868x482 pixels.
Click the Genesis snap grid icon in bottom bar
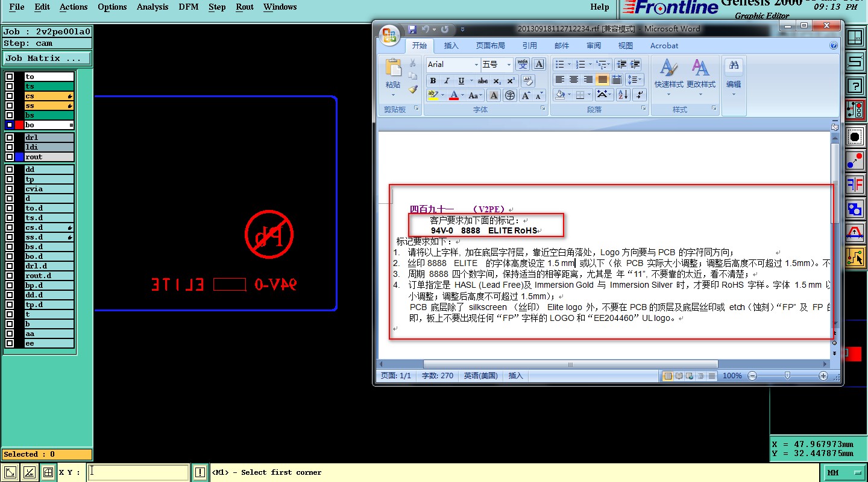point(48,472)
